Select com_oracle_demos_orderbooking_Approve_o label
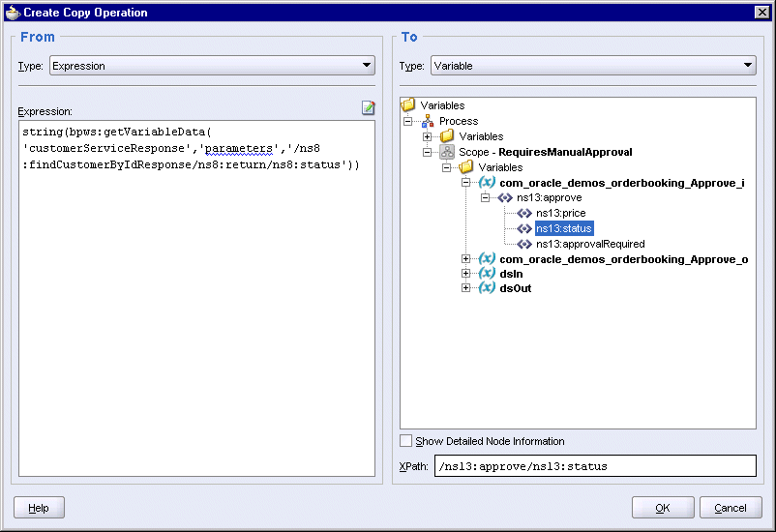 pyautogui.click(x=623, y=259)
